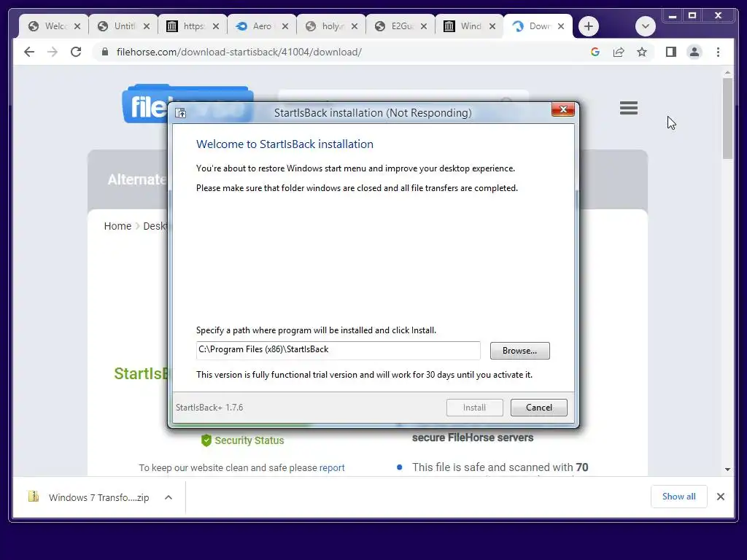Click the padlock site info icon

[x=105, y=52]
